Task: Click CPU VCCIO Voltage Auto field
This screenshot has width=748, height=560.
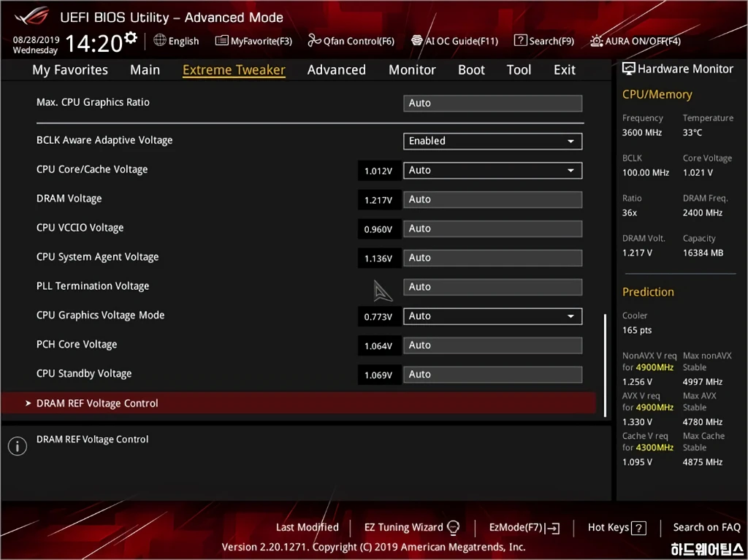Action: [492, 229]
